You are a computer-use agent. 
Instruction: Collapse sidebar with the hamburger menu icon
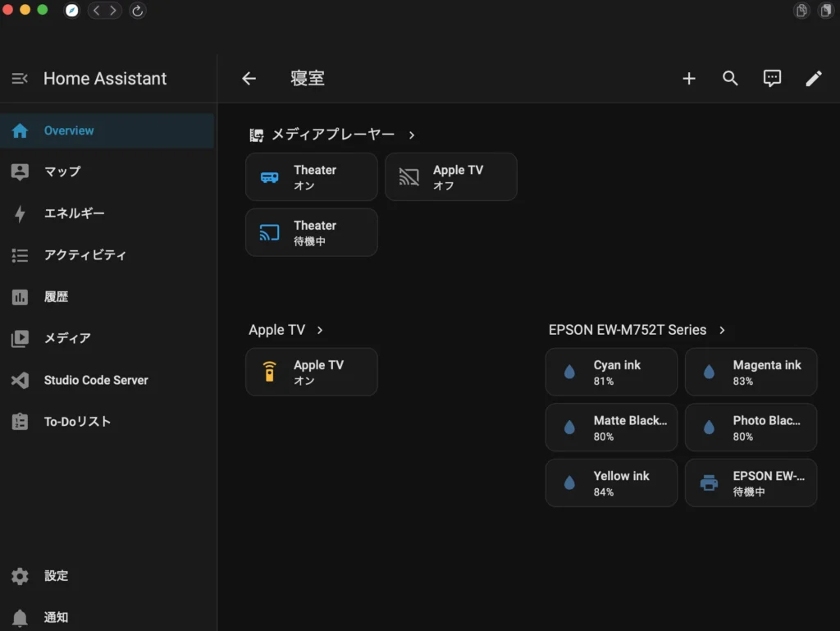tap(20, 79)
